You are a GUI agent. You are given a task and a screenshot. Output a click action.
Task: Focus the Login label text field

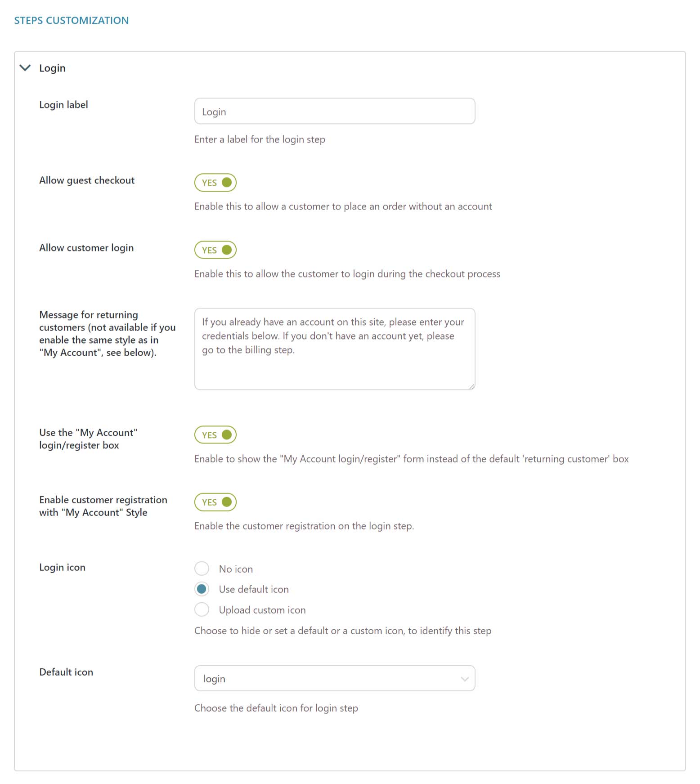pos(334,112)
